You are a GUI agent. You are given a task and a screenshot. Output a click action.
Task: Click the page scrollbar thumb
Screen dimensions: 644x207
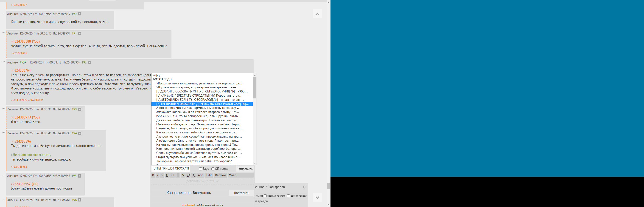(x=328, y=186)
